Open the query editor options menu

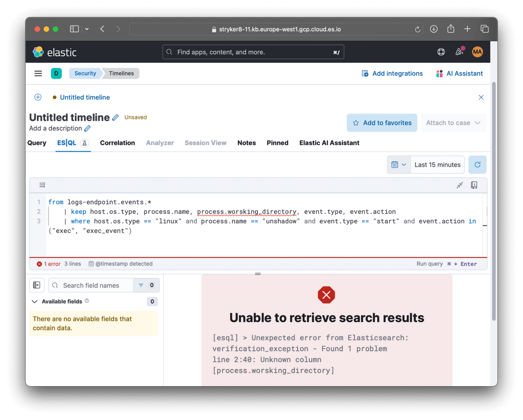[42, 185]
